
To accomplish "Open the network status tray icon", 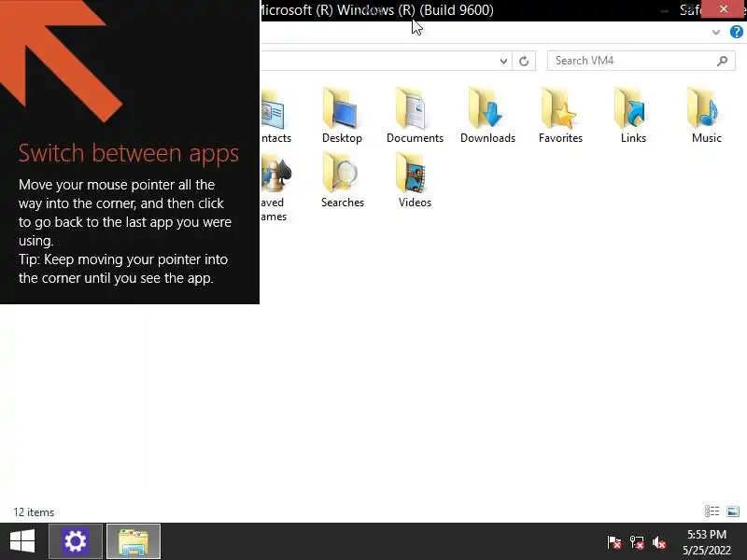I will click(637, 542).
